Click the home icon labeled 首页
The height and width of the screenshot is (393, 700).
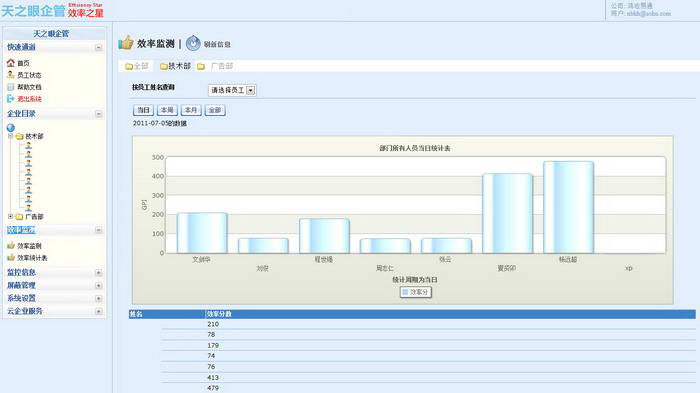tap(11, 63)
